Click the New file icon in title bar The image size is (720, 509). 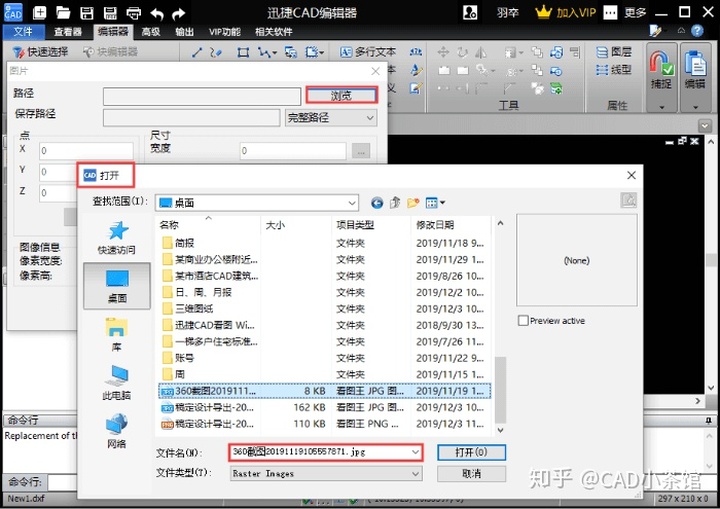tap(40, 12)
